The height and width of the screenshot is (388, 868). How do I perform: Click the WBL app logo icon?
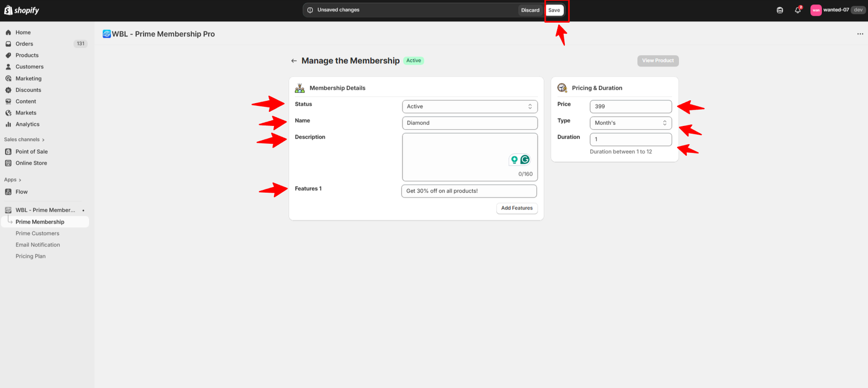point(106,34)
